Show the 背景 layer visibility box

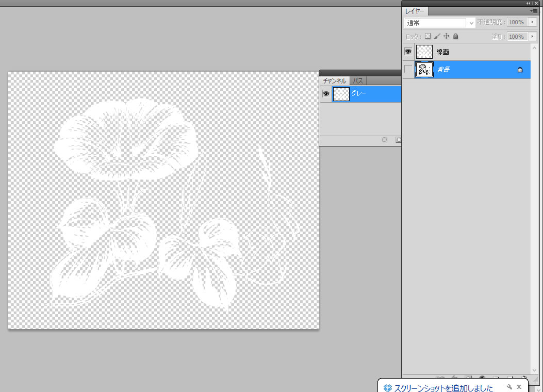408,69
